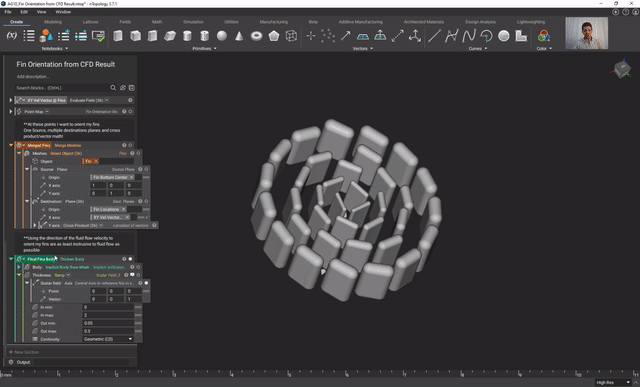This screenshot has width=640, height=387.
Task: Click the Search blocks input field
Action: pyautogui.click(x=61, y=88)
